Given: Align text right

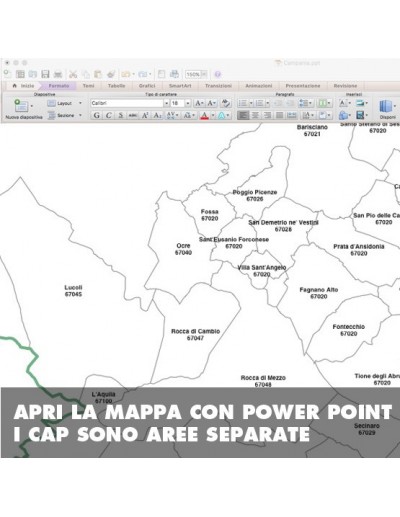Looking at the screenshot, I should [x=267, y=115].
